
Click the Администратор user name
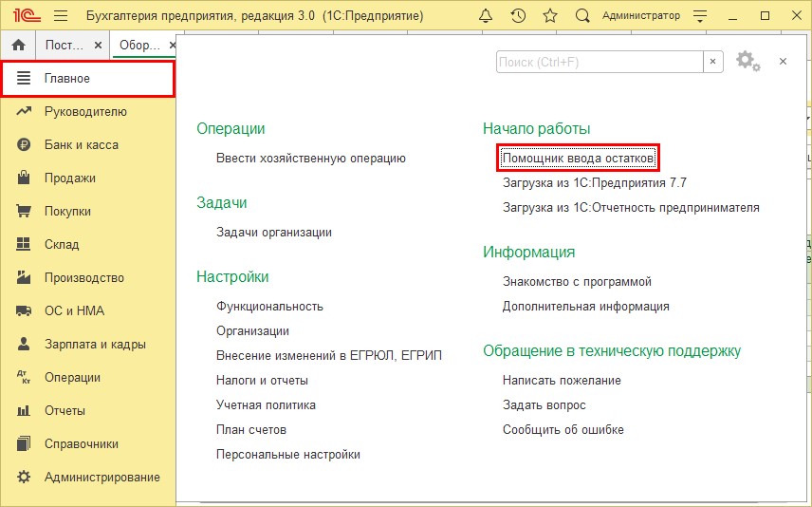tap(641, 15)
